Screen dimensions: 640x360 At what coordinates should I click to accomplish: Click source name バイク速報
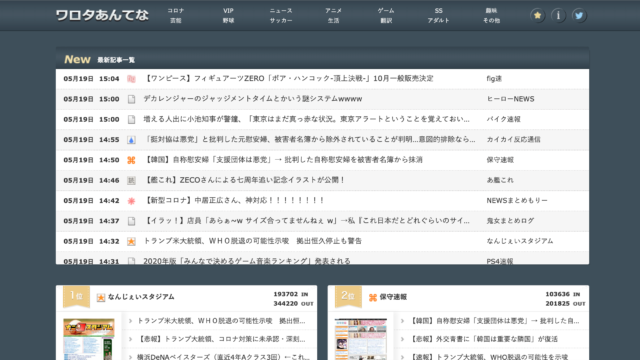pos(503,119)
